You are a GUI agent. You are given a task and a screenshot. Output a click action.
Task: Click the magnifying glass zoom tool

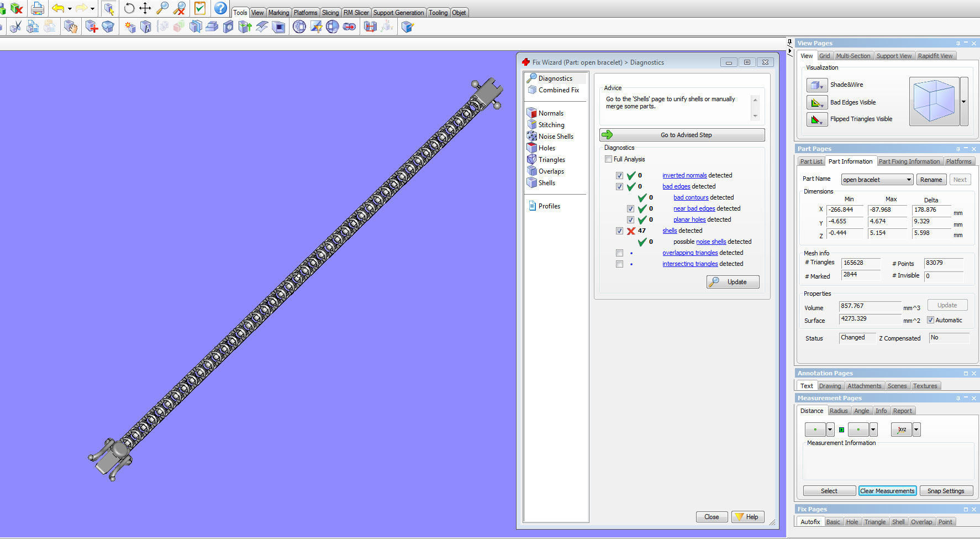pos(162,8)
